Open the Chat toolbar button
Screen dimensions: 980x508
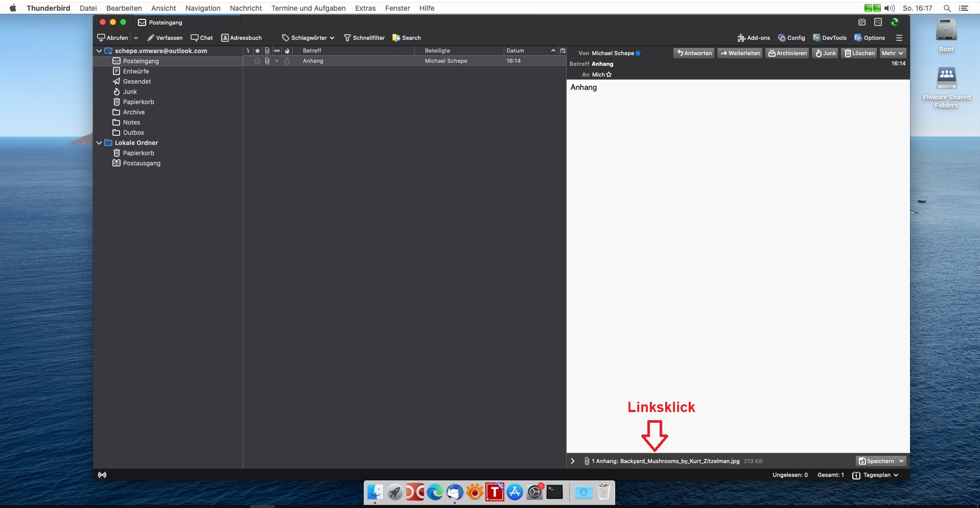(202, 38)
